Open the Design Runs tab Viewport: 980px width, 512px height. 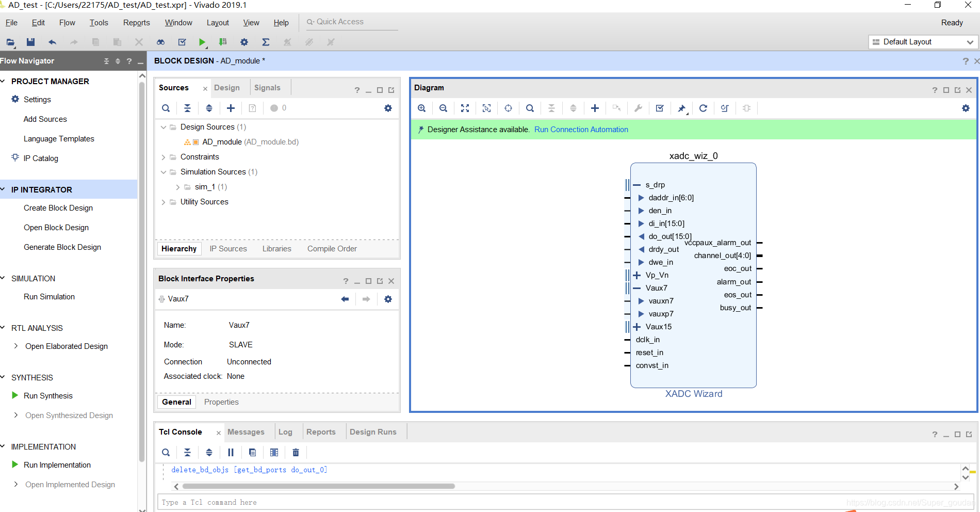tap(373, 432)
